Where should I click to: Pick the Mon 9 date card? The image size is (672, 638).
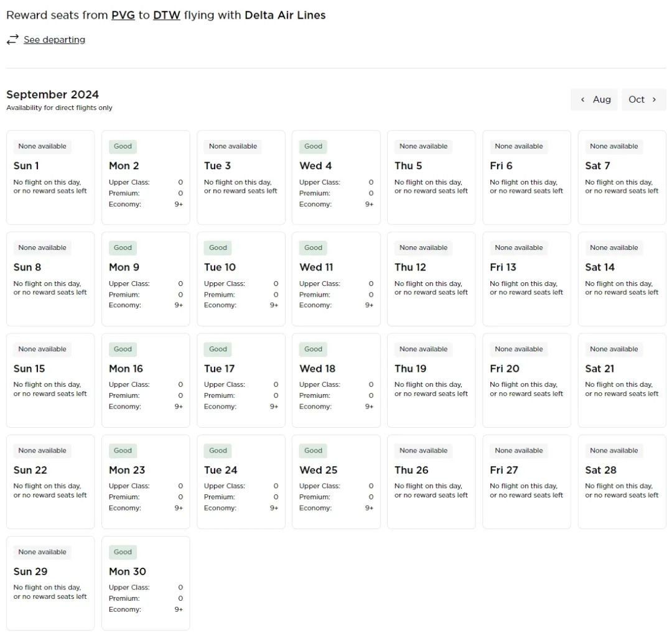[146, 279]
